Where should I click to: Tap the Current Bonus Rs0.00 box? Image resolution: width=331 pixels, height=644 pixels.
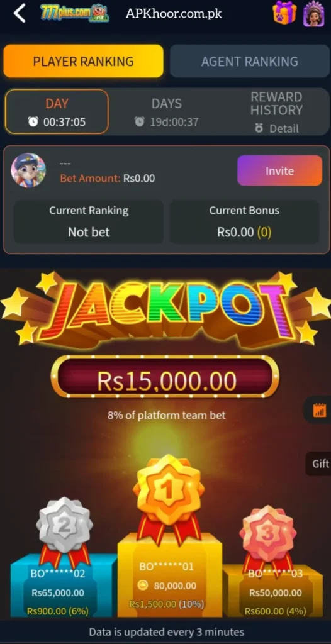click(244, 222)
